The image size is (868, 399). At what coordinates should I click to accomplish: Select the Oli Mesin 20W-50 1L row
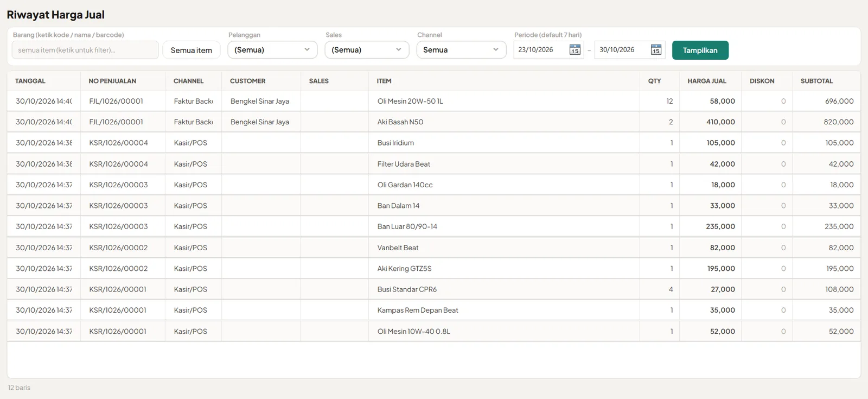(434, 101)
